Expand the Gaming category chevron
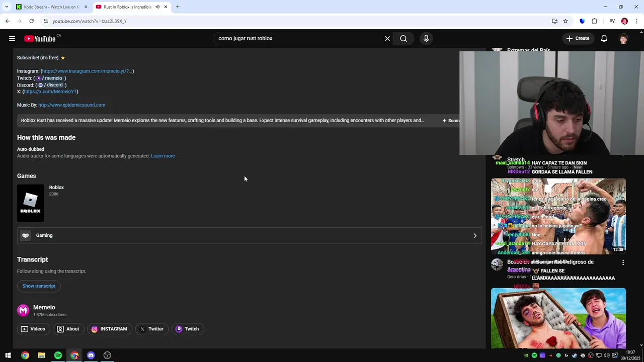Screen dimensions: 644x362 point(475,236)
